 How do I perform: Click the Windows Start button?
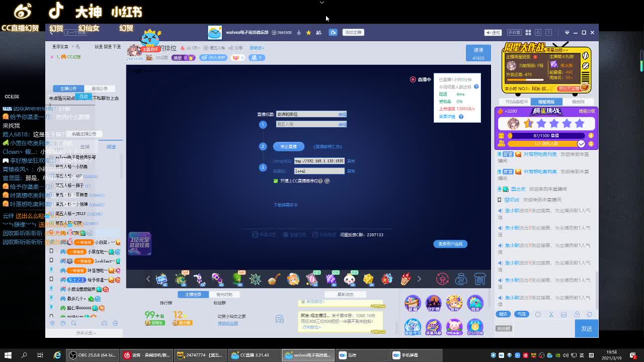[x=8, y=355]
